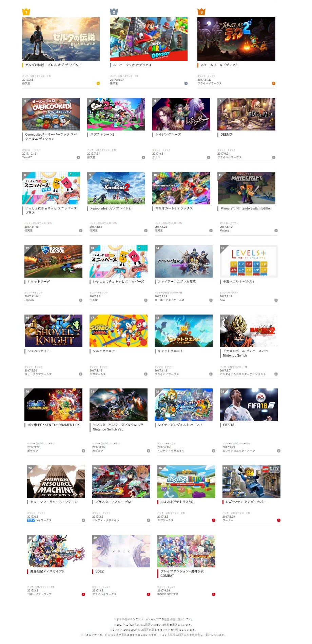Click the bronze rank 3 crown icon
The image size is (312, 644).
click(x=201, y=12)
